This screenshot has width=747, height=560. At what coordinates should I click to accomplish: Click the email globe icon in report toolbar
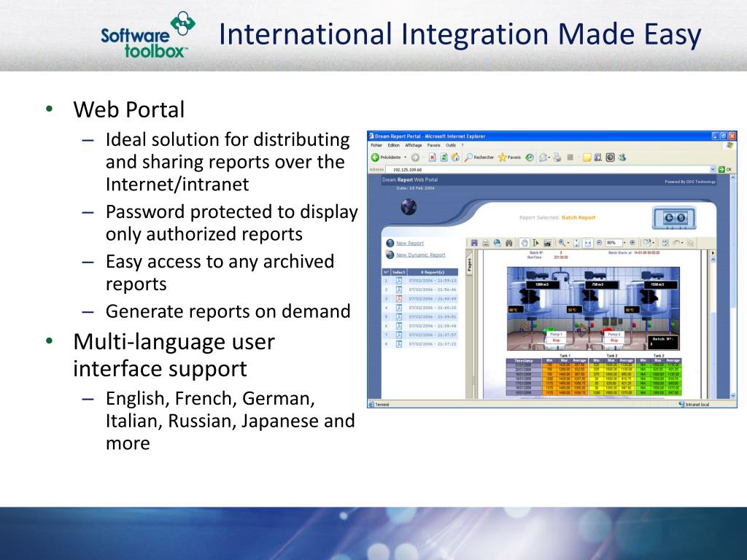point(497,243)
